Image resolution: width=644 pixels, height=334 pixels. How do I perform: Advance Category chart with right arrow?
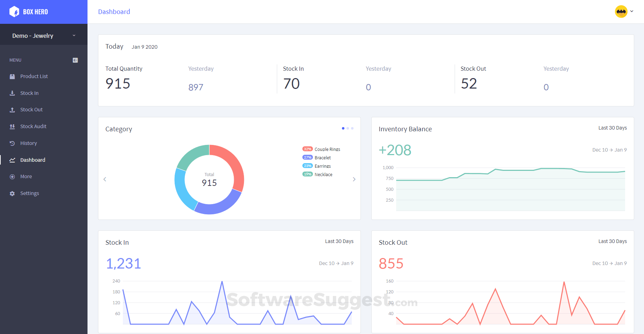click(354, 179)
